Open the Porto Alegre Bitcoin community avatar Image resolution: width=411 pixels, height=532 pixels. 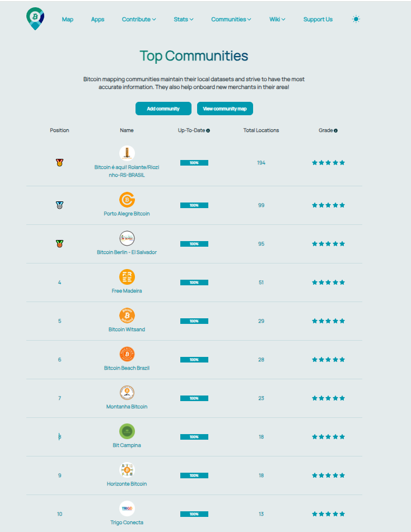tap(127, 200)
